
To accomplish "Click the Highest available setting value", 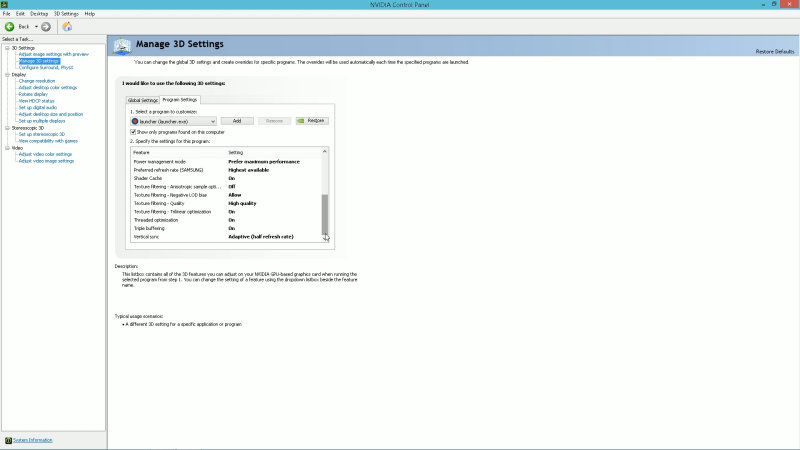I will 248,170.
